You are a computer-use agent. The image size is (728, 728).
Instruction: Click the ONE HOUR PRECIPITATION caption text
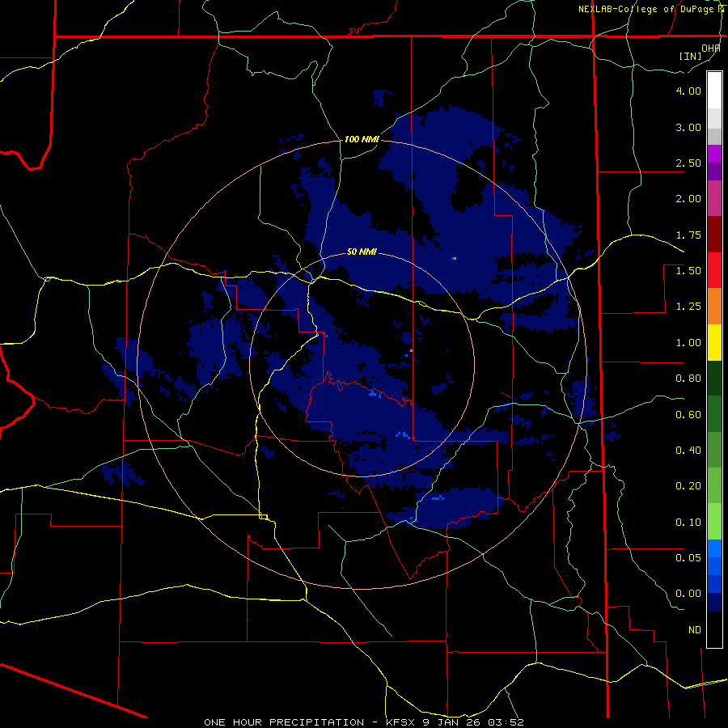click(284, 722)
